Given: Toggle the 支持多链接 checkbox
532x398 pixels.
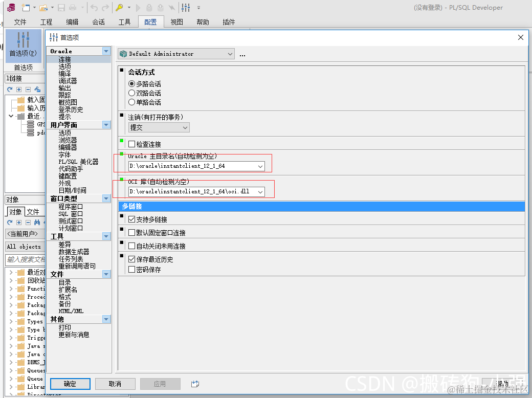Looking at the screenshot, I should [x=131, y=219].
